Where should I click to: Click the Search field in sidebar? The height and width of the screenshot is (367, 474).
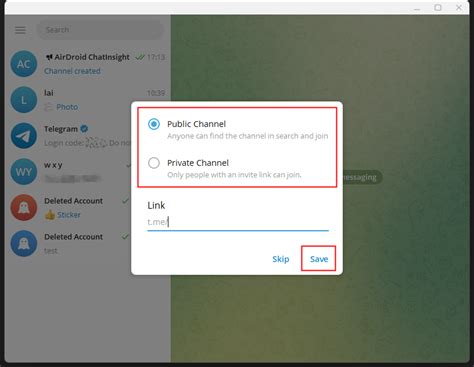(x=100, y=30)
